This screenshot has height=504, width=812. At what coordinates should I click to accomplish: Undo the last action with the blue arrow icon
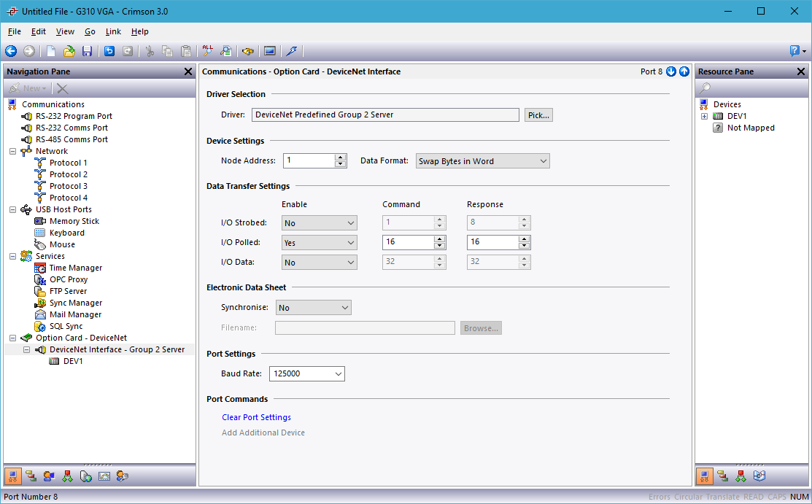pos(109,51)
